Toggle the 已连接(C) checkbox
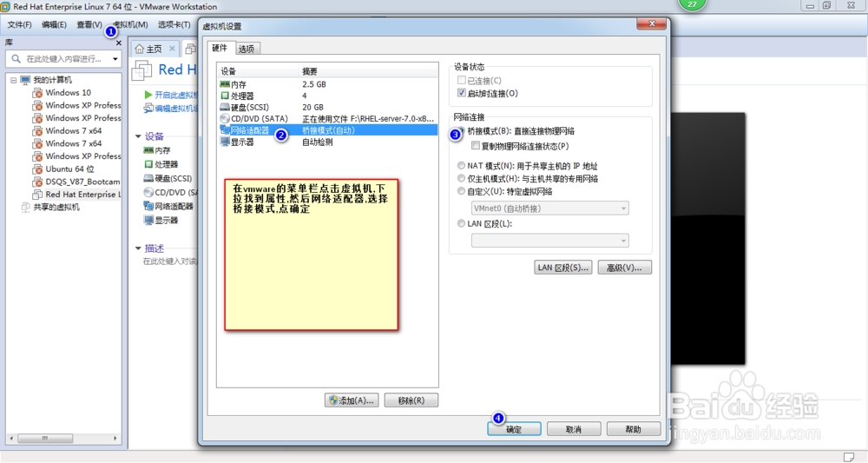The image size is (868, 463). (x=462, y=80)
